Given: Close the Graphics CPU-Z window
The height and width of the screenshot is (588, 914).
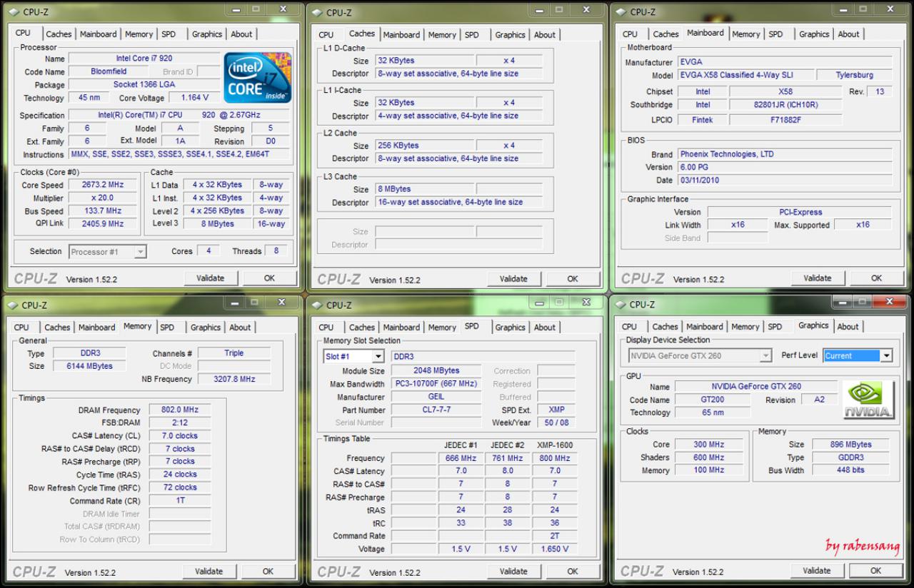Looking at the screenshot, I should pyautogui.click(x=889, y=303).
